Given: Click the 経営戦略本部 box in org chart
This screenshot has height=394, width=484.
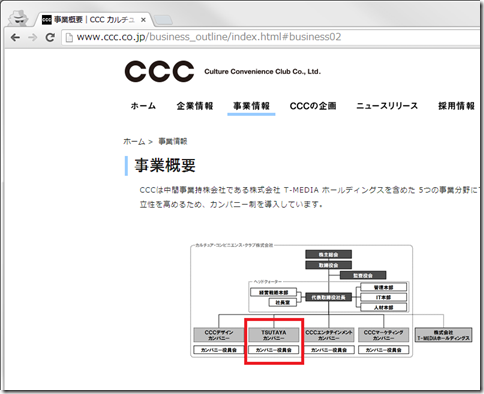Looking at the screenshot, I should click(x=273, y=292).
